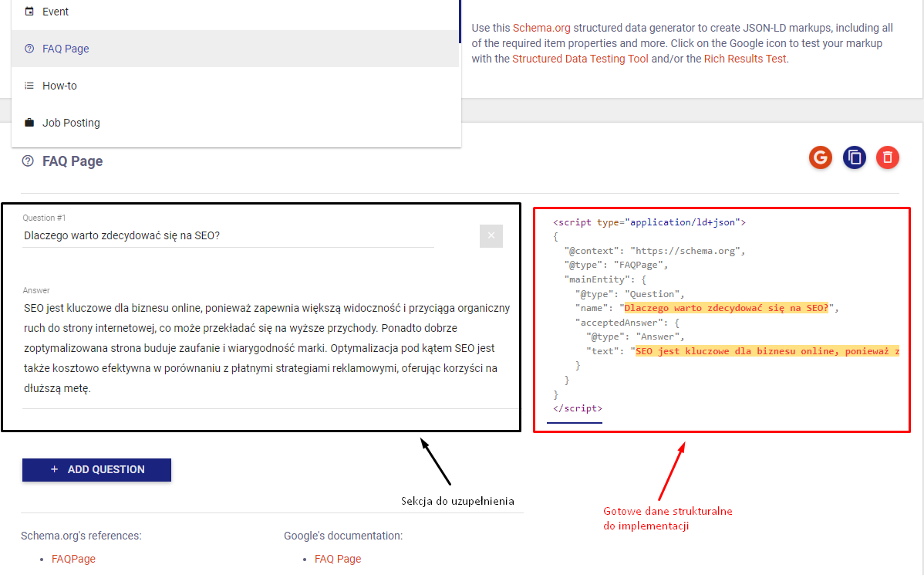This screenshot has width=924, height=575.
Task: Click the highlighted question name in JSON code
Action: pyautogui.click(x=726, y=308)
